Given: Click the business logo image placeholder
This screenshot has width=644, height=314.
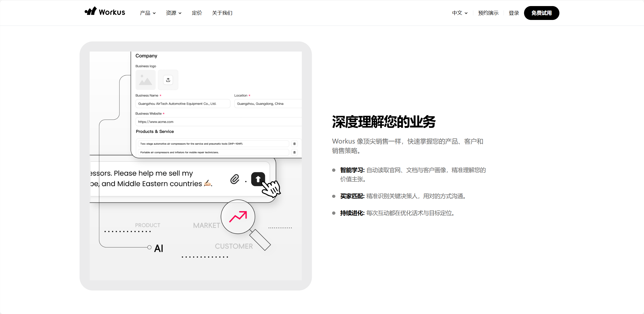Looking at the screenshot, I should [x=145, y=80].
